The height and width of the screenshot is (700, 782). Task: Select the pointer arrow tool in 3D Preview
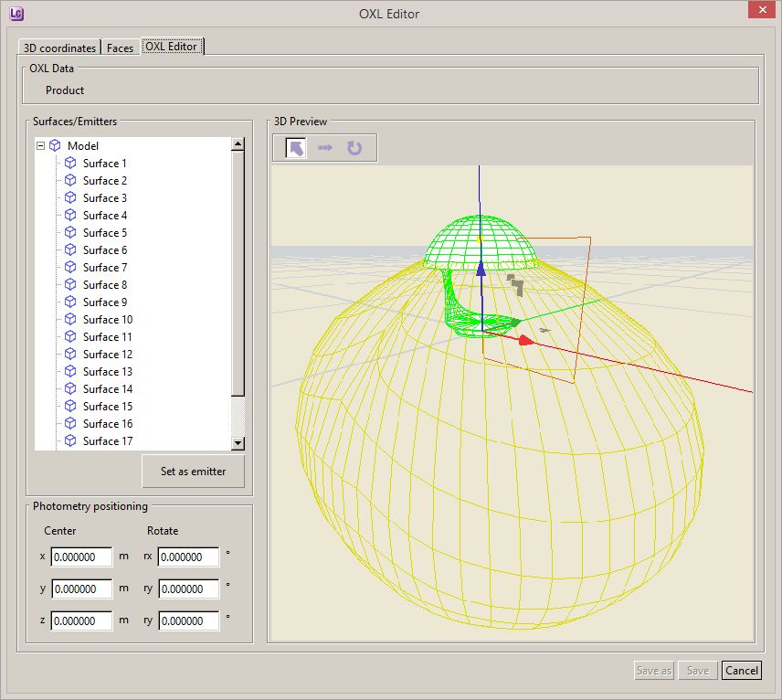[296, 148]
